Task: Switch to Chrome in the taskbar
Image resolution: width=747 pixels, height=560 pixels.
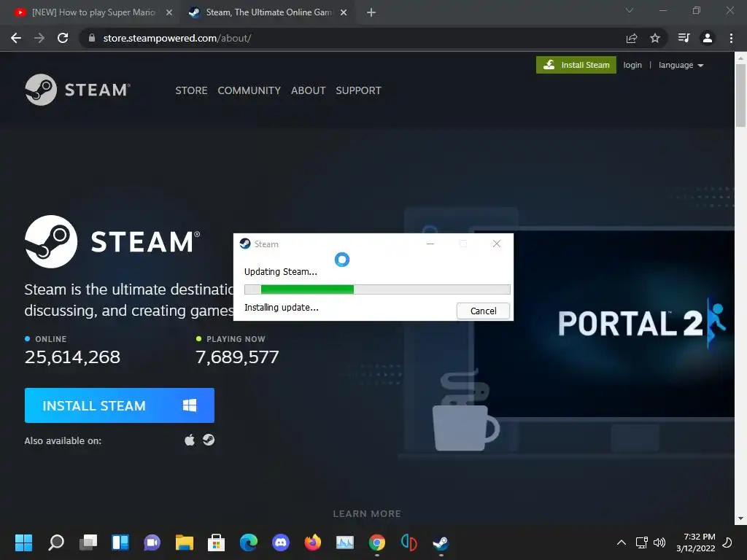Action: click(x=377, y=542)
